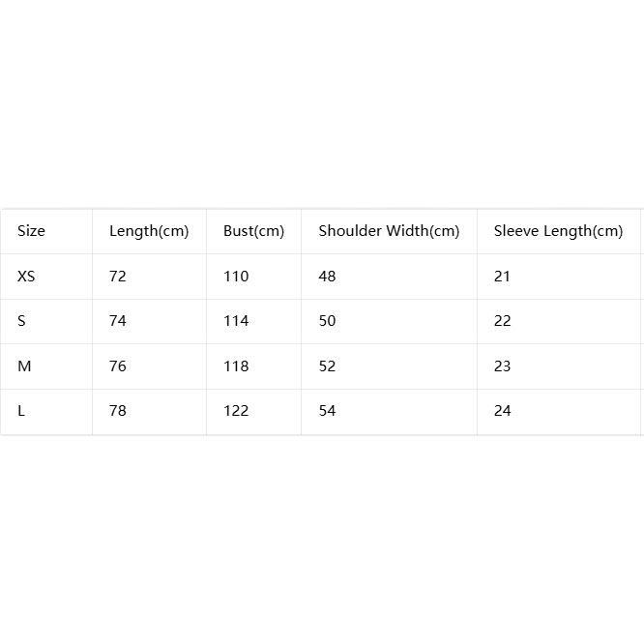Click the L shoulder width value 54

click(328, 411)
